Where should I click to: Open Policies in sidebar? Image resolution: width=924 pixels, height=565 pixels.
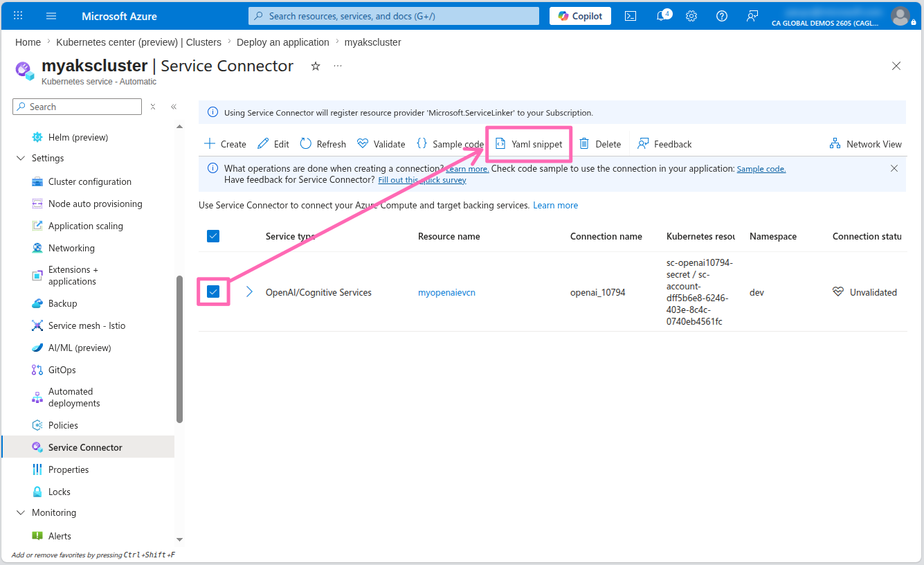tap(63, 425)
